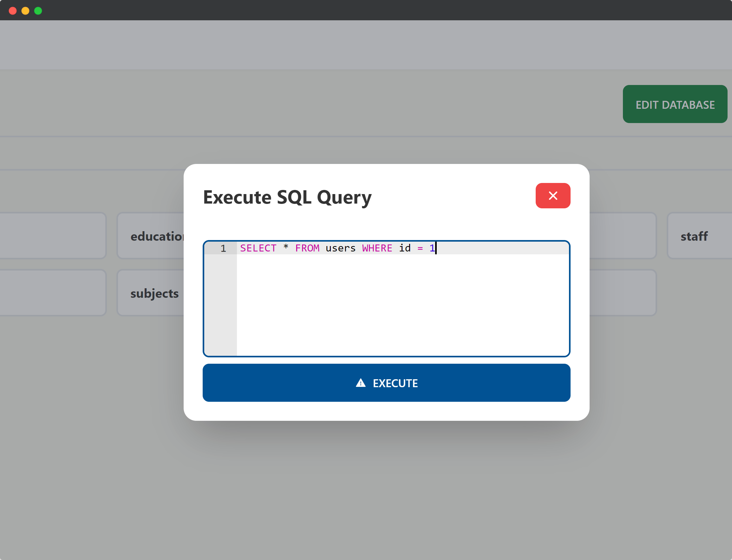Place cursor on SELECT keyword
The image size is (732, 560).
[258, 248]
